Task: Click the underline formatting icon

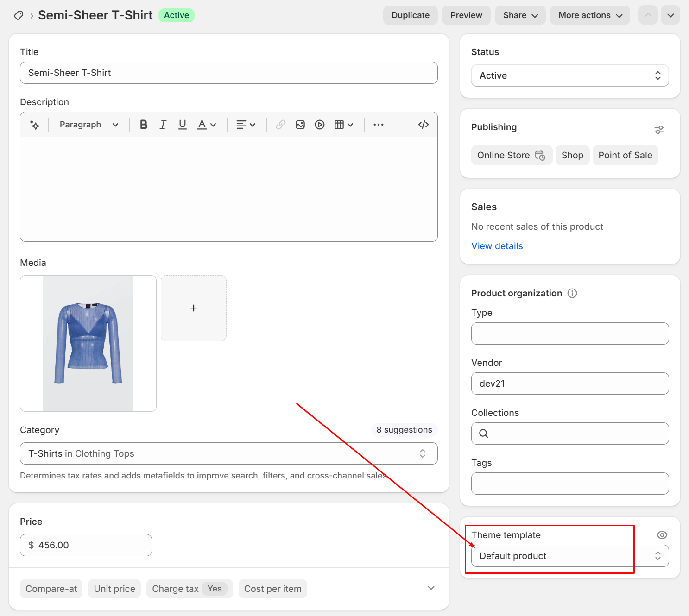Action: tap(183, 125)
